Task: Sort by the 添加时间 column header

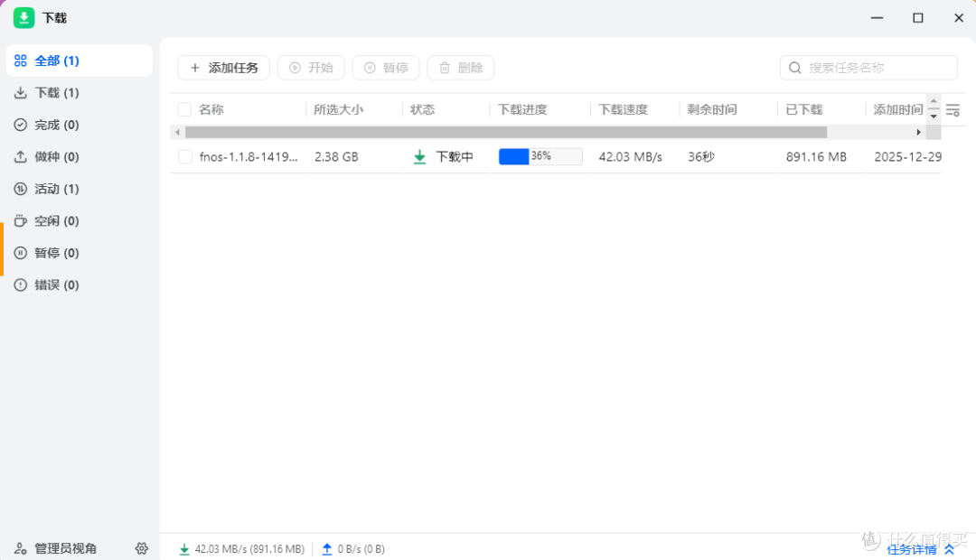Action: click(x=898, y=109)
